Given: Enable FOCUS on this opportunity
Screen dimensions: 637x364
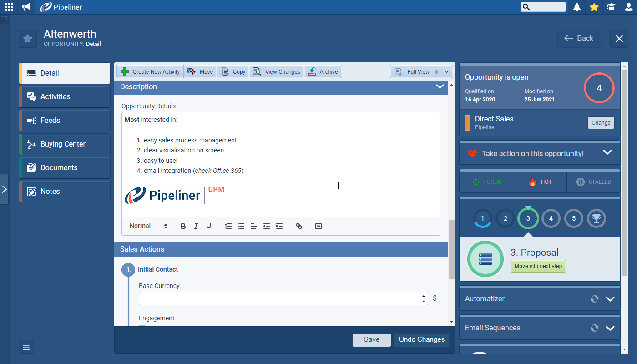Looking at the screenshot, I should pos(486,182).
